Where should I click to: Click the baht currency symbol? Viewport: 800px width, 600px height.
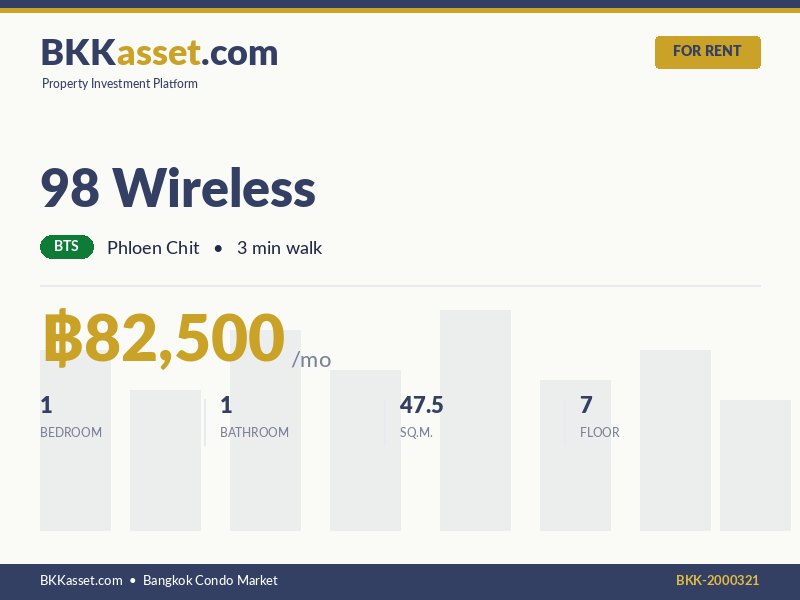pyautogui.click(x=62, y=338)
